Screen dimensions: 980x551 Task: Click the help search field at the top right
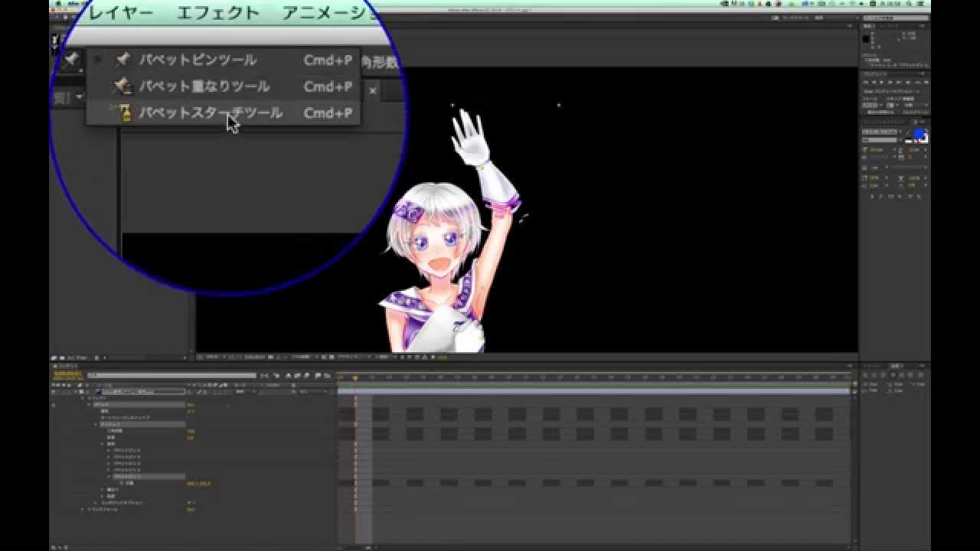click(x=896, y=17)
